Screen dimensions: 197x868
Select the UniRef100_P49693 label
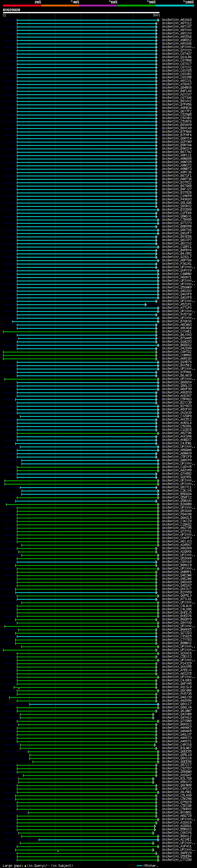(x=177, y=199)
